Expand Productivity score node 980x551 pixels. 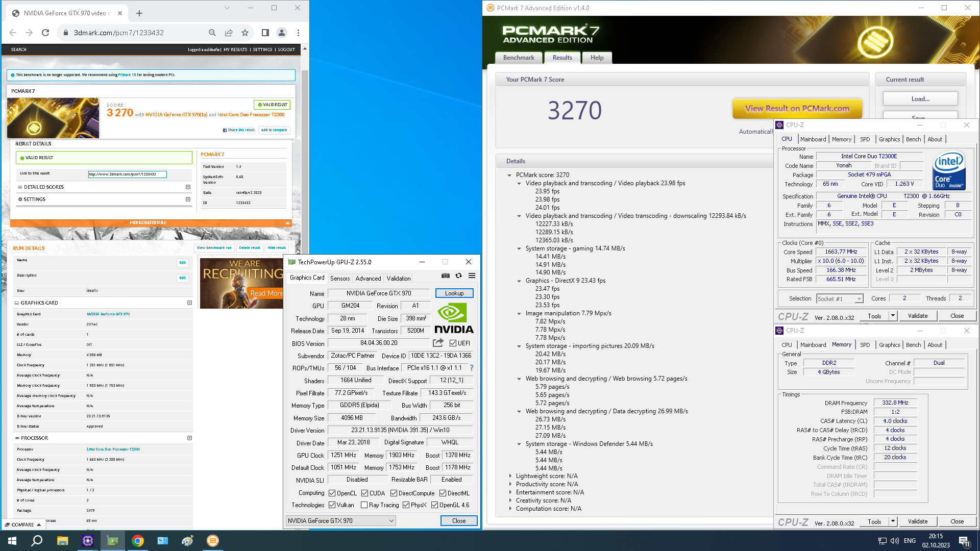coord(510,484)
